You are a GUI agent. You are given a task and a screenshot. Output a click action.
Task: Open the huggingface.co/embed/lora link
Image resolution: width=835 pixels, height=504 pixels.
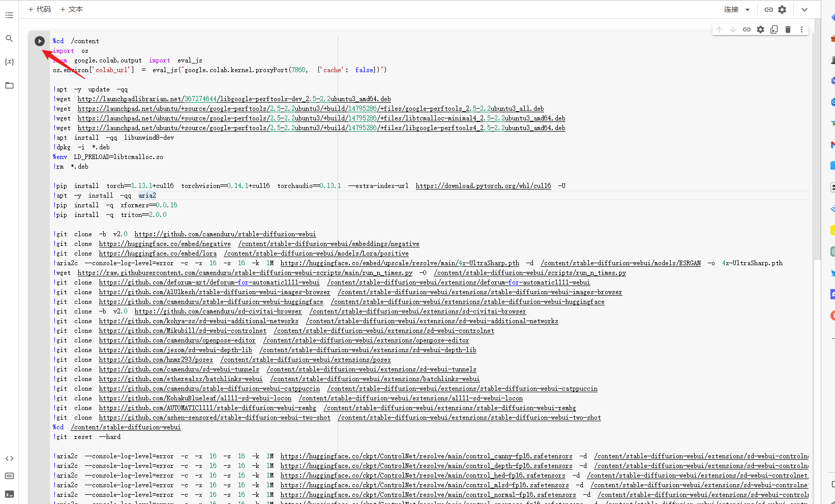point(158,254)
